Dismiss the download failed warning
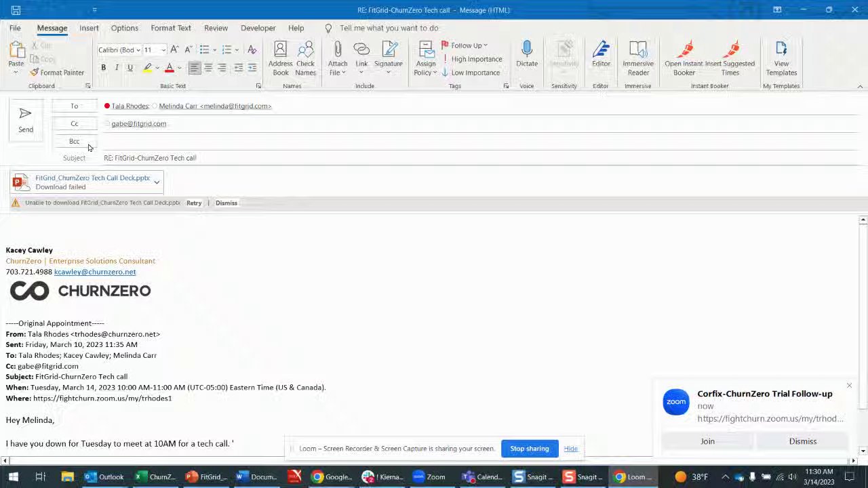The height and width of the screenshot is (488, 868). click(x=226, y=203)
